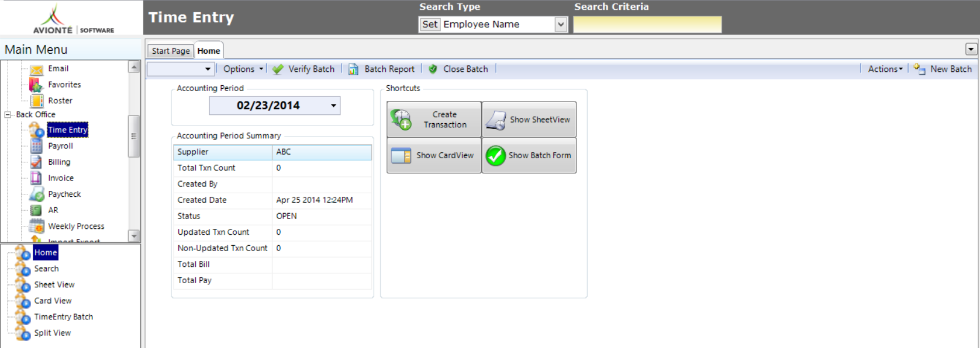This screenshot has width=980, height=348.
Task: Click the Verify Batch checkmark icon
Action: coord(278,69)
